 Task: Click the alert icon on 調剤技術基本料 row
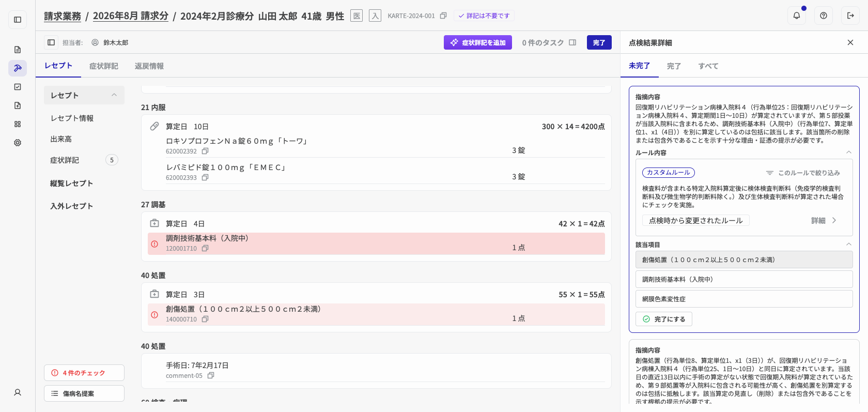(154, 244)
